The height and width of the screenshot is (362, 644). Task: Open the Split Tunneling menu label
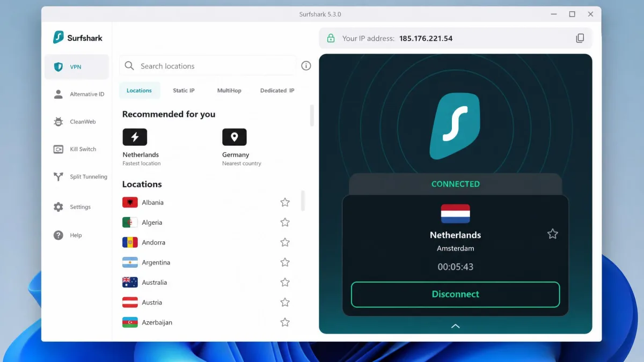[x=89, y=177]
